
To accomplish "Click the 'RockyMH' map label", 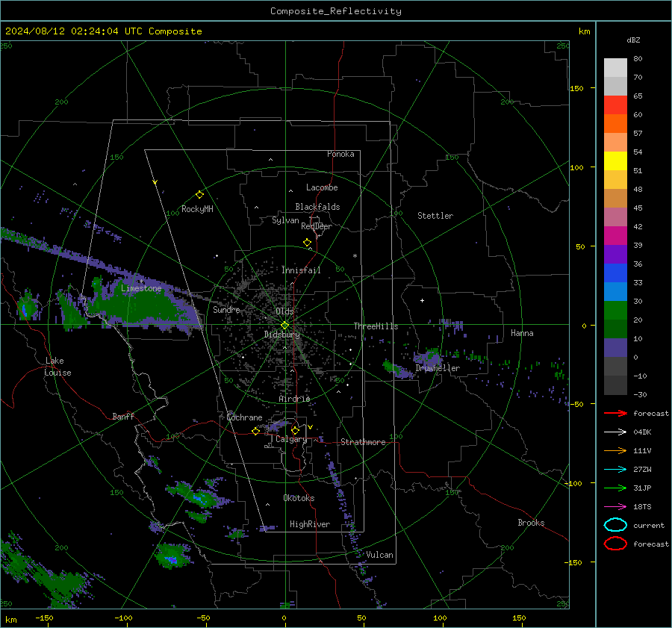I will 197,209.
